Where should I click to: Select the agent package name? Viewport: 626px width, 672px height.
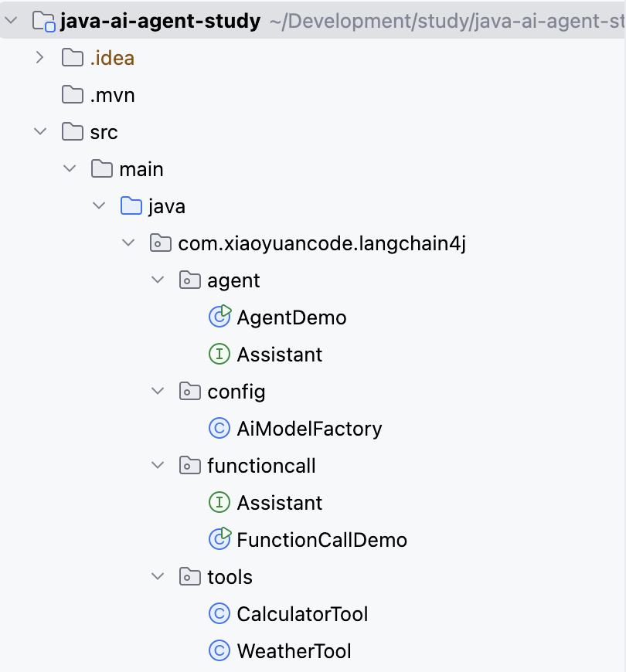click(233, 281)
